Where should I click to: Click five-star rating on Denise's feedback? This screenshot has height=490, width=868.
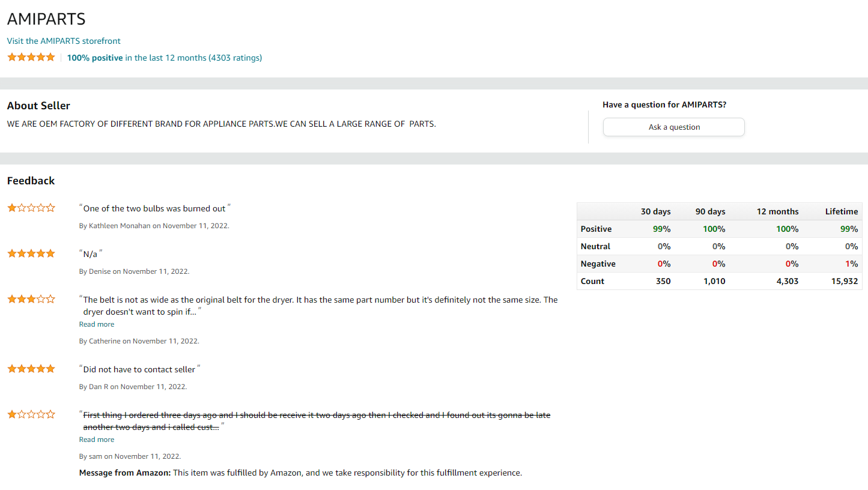click(x=31, y=253)
